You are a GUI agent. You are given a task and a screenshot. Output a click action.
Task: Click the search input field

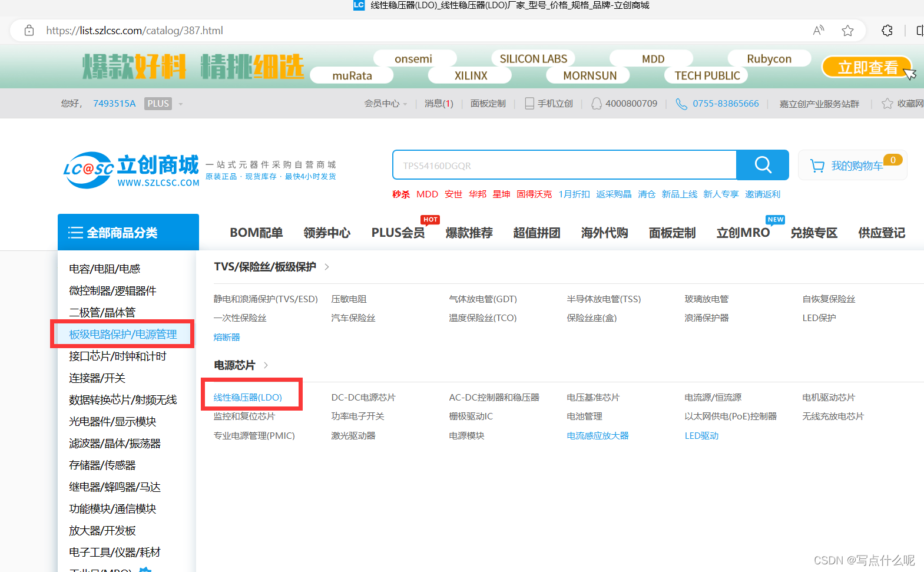pyautogui.click(x=564, y=165)
